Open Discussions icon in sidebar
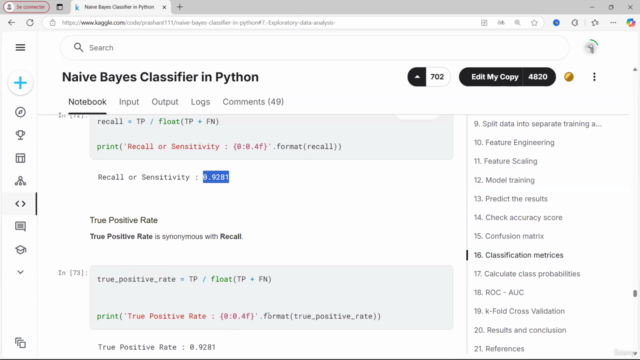The width and height of the screenshot is (640, 360). click(x=20, y=227)
